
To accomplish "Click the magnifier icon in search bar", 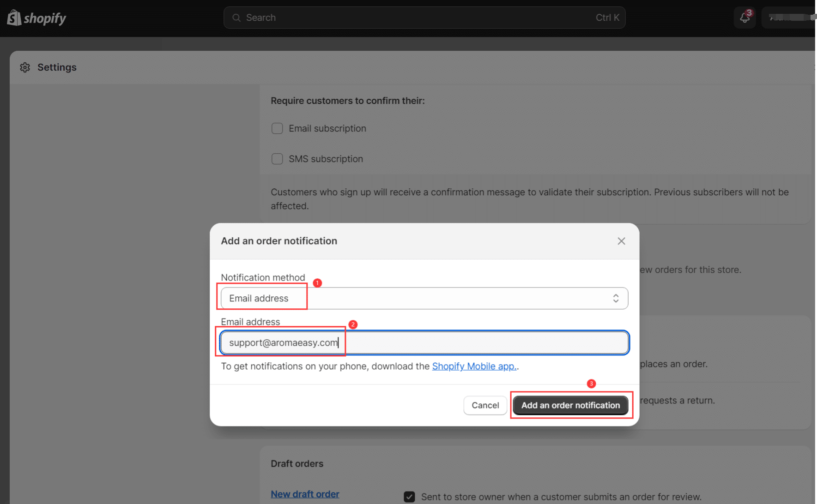I will pyautogui.click(x=236, y=18).
